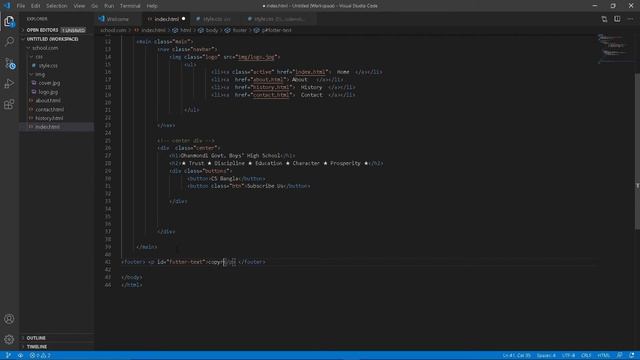Change line endings via CRLF
640x360 pixels.
click(x=586, y=356)
